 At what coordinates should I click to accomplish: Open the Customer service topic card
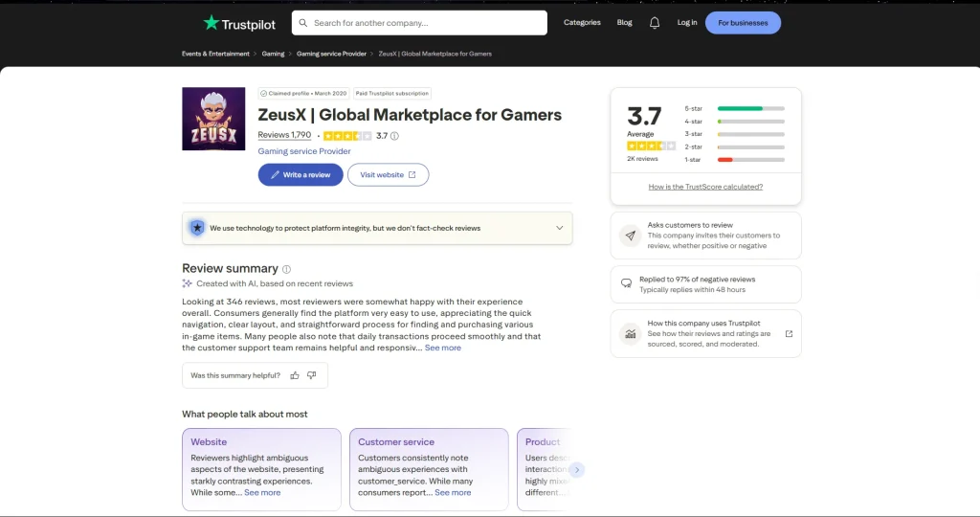(x=429, y=469)
